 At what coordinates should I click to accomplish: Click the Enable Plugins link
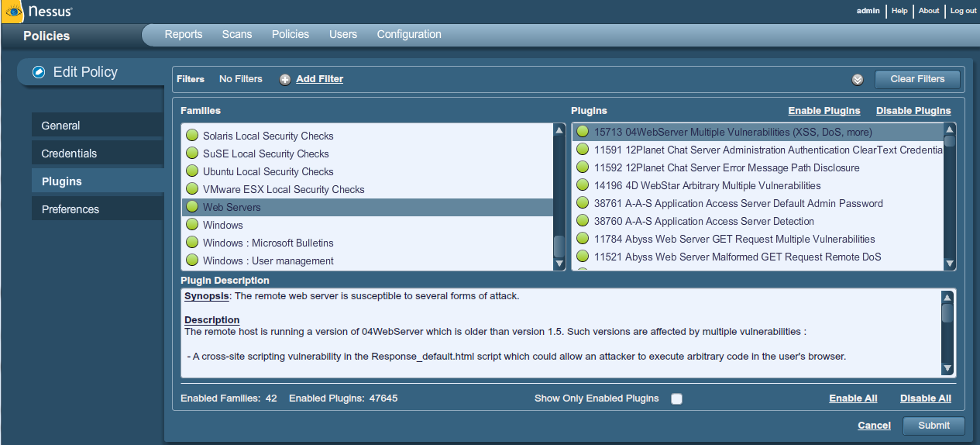[824, 111]
